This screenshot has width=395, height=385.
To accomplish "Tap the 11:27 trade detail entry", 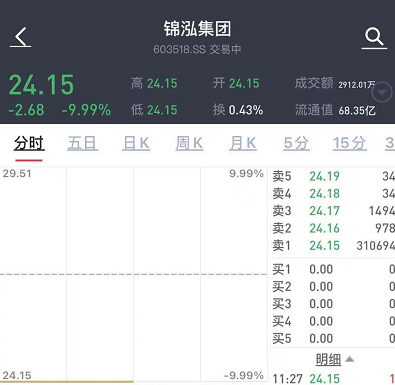I will point(333,379).
